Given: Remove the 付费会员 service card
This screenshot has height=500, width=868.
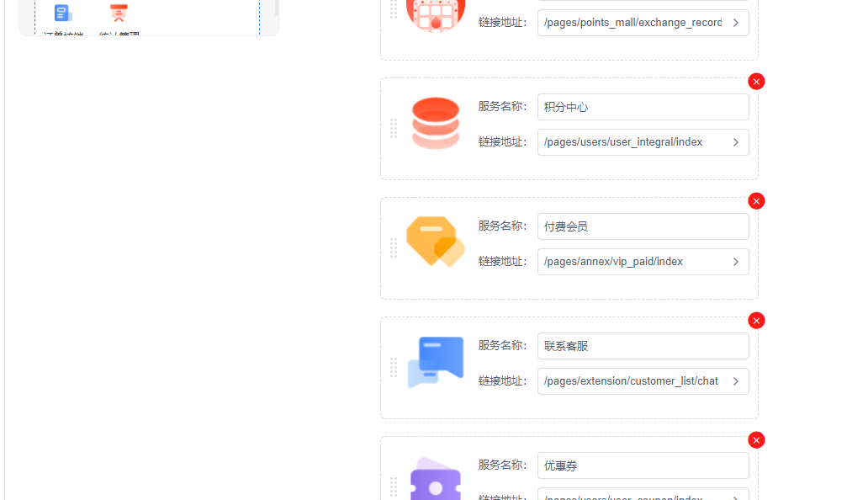Looking at the screenshot, I should [x=756, y=201].
